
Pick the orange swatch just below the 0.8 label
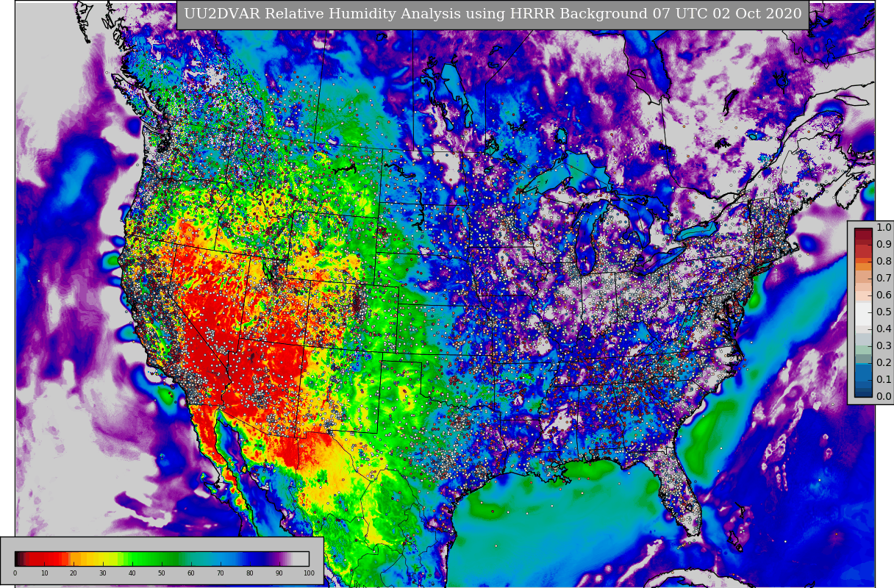tap(863, 266)
